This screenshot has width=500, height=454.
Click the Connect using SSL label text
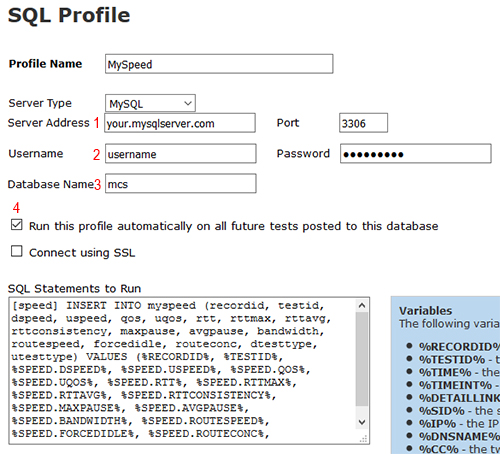(82, 253)
